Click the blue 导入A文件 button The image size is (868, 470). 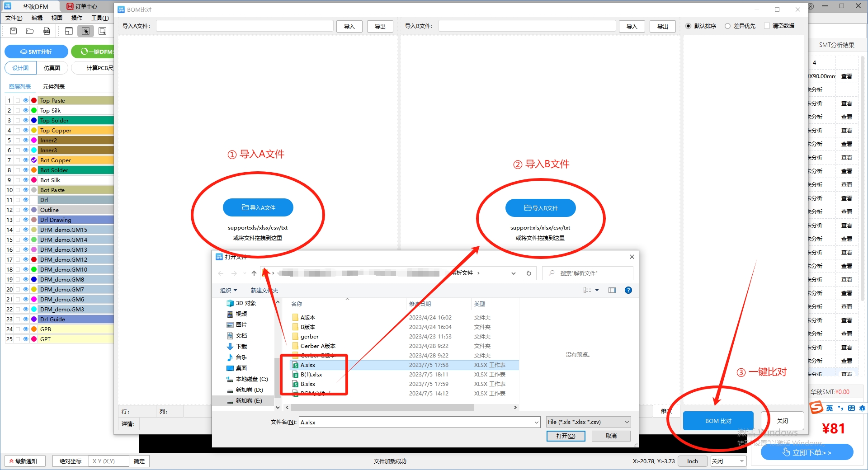click(258, 207)
